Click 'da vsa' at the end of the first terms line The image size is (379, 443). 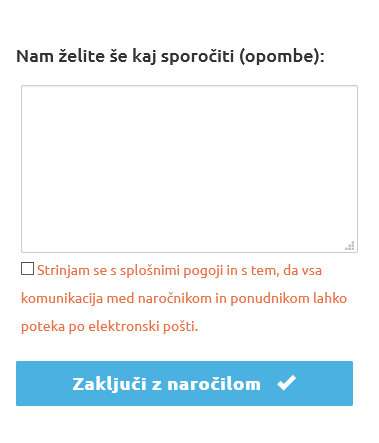click(x=302, y=271)
